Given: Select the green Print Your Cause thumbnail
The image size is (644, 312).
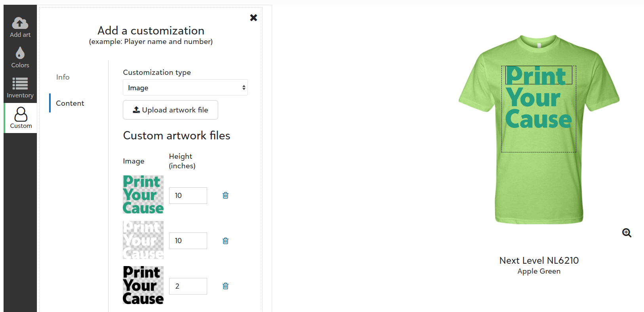Looking at the screenshot, I should [x=143, y=194].
